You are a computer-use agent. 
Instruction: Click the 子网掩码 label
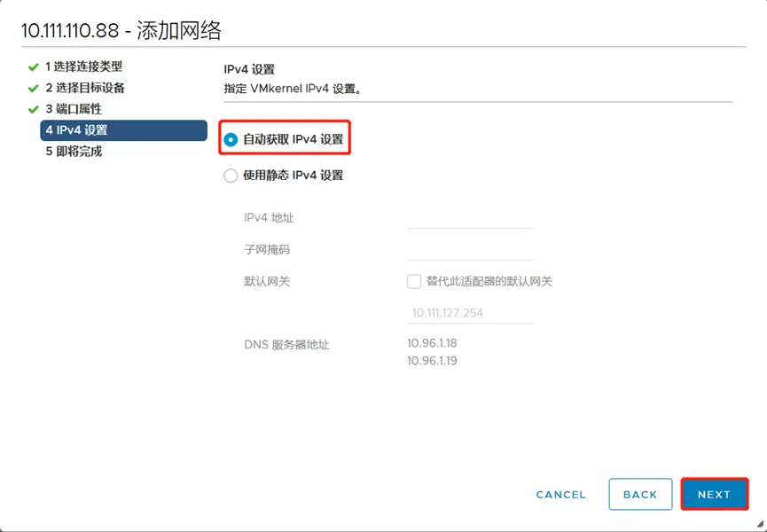pyautogui.click(x=267, y=250)
